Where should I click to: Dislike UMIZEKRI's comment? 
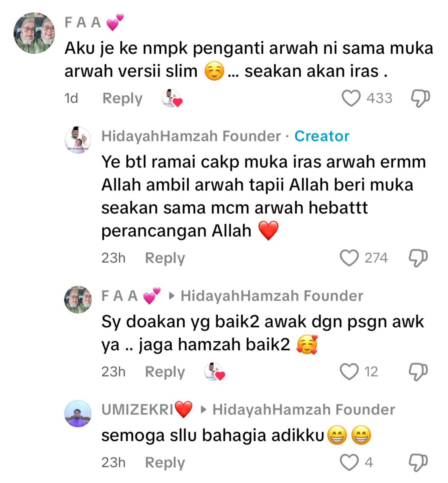coord(418,462)
